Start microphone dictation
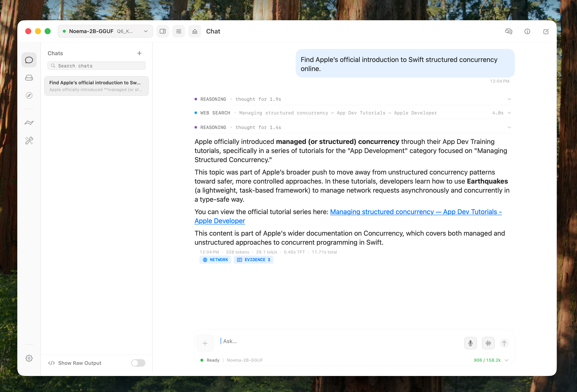Screen dimensions: 577x392 click(471, 343)
